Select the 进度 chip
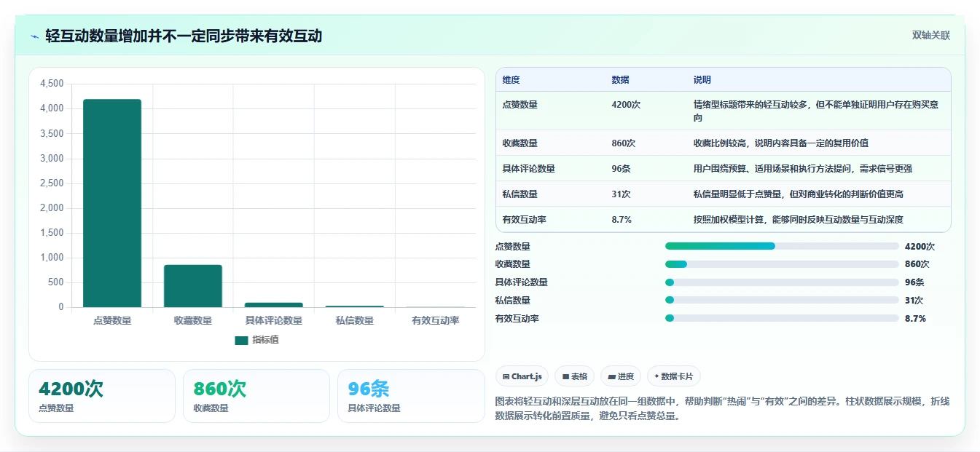 [x=621, y=376]
